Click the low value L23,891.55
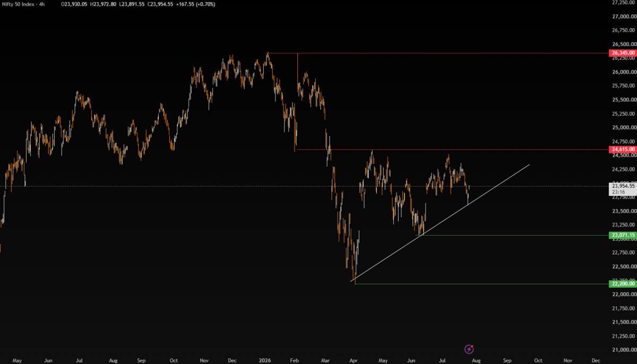Screen dimensions: 637x364 pos(132,4)
